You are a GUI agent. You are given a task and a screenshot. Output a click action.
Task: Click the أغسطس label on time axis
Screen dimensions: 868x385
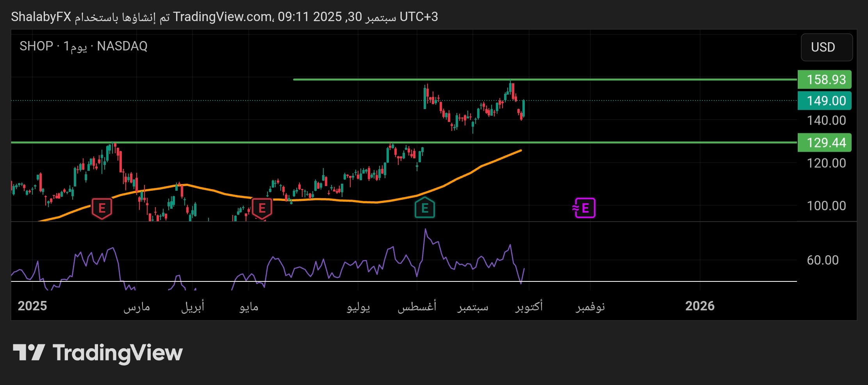(x=417, y=307)
